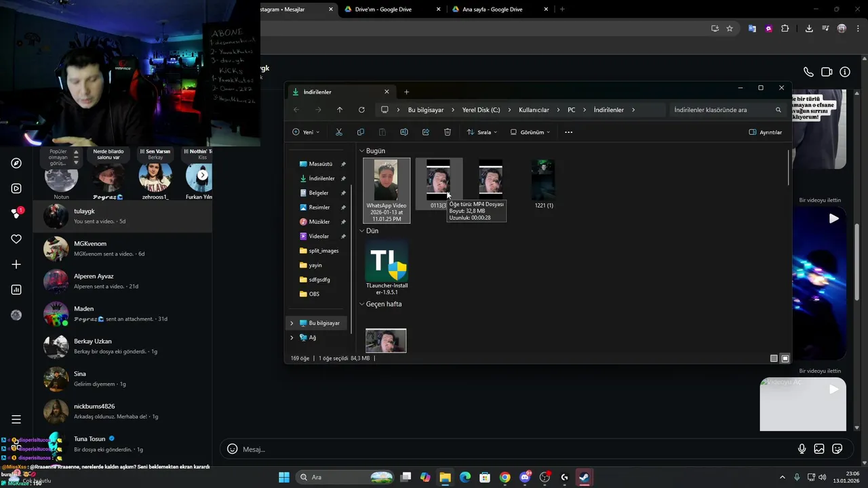Open the yayin folder in sidebar
The height and width of the screenshot is (488, 868).
[315, 265]
